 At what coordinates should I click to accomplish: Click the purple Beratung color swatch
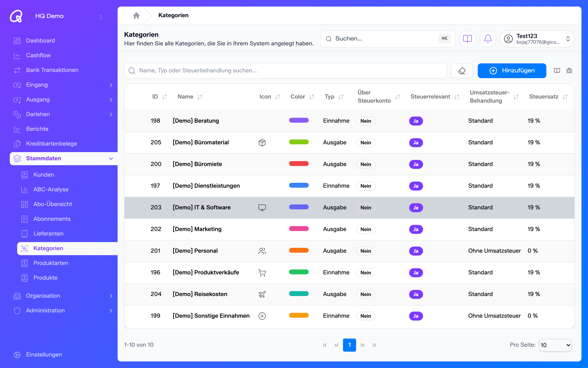(x=299, y=120)
